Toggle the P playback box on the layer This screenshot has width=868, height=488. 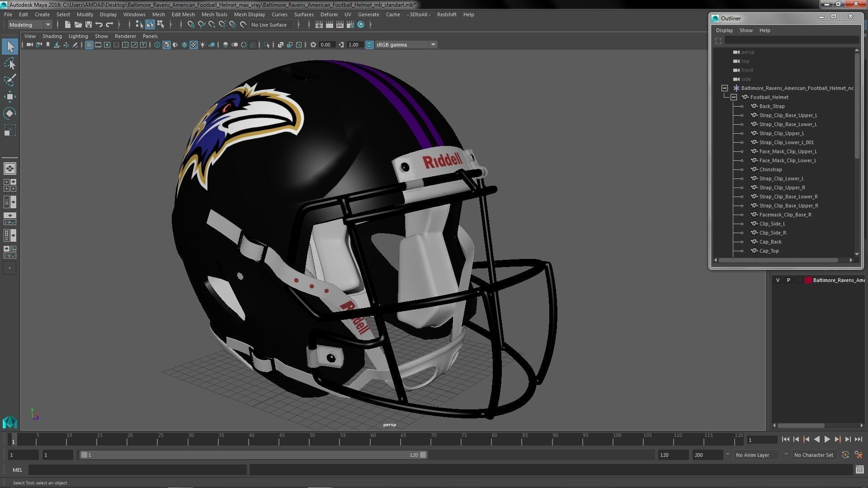click(788, 280)
